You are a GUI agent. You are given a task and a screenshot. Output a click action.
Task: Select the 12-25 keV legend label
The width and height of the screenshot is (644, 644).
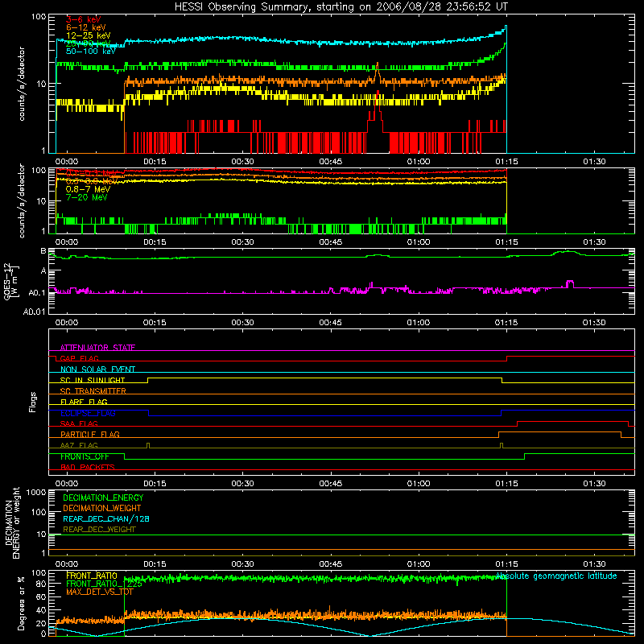coord(88,35)
